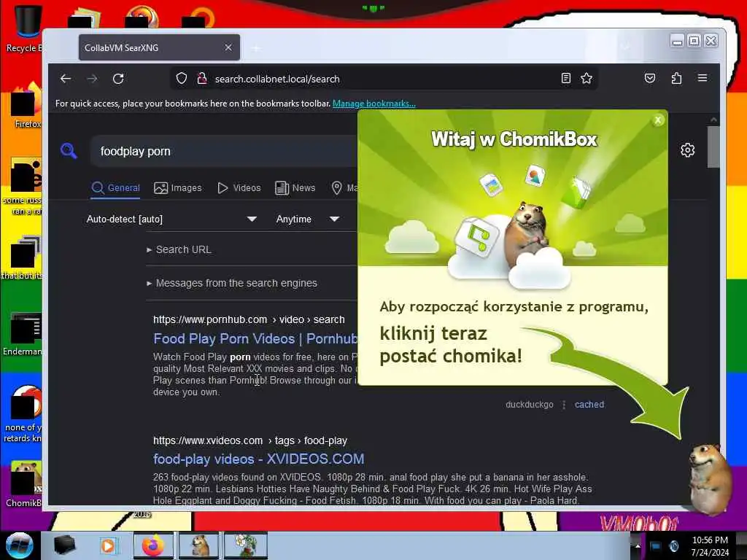This screenshot has height=560, width=747.
Task: Go back using the browser back arrow
Action: pos(66,79)
